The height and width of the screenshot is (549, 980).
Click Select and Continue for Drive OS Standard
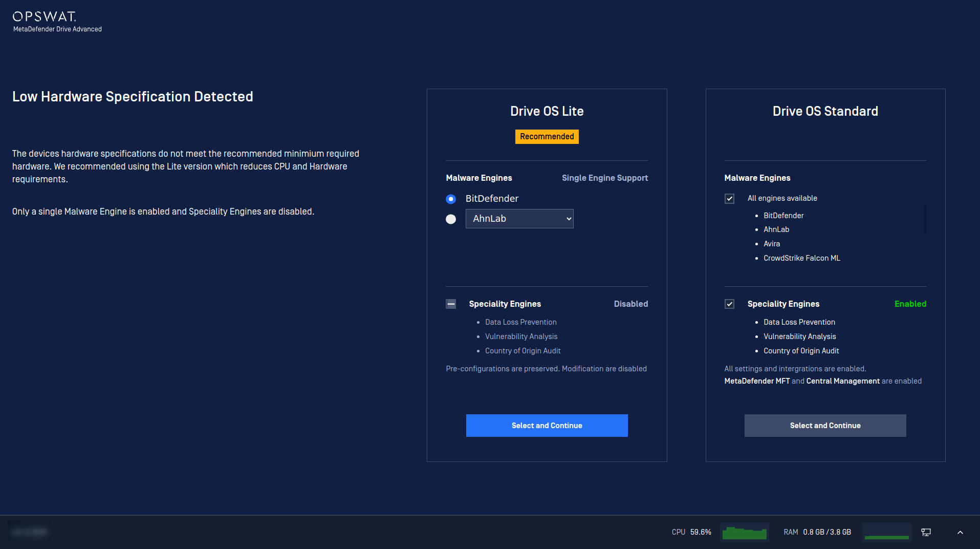(825, 426)
